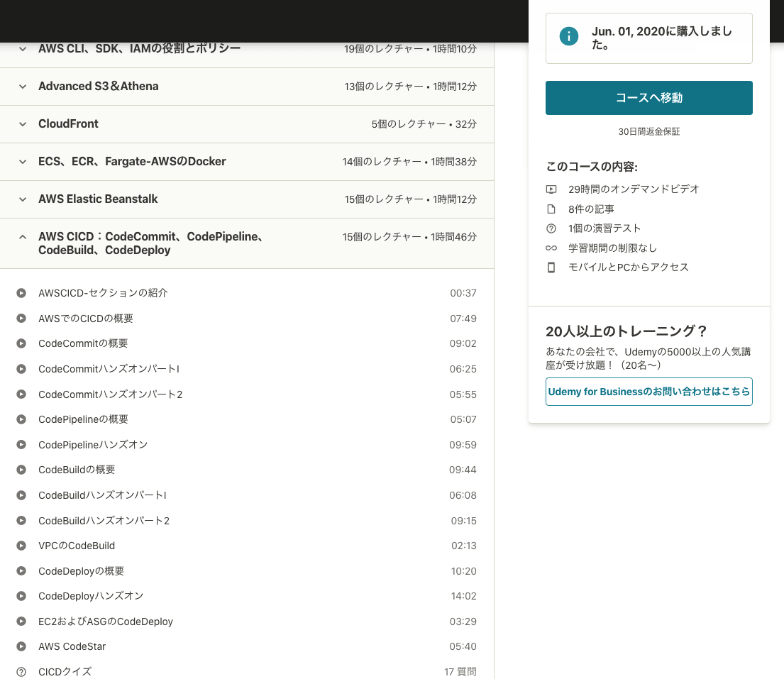Expand the CloudFront section
Viewport: 784px width, 679px height.
tap(22, 123)
